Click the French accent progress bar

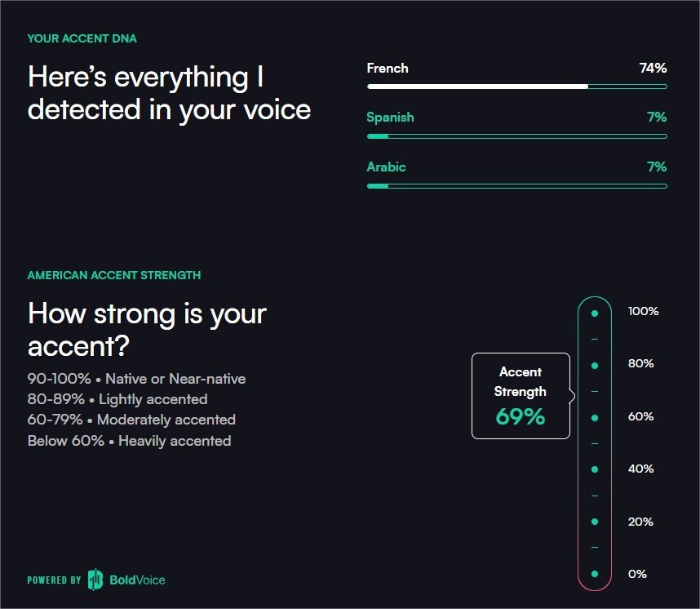click(x=516, y=86)
